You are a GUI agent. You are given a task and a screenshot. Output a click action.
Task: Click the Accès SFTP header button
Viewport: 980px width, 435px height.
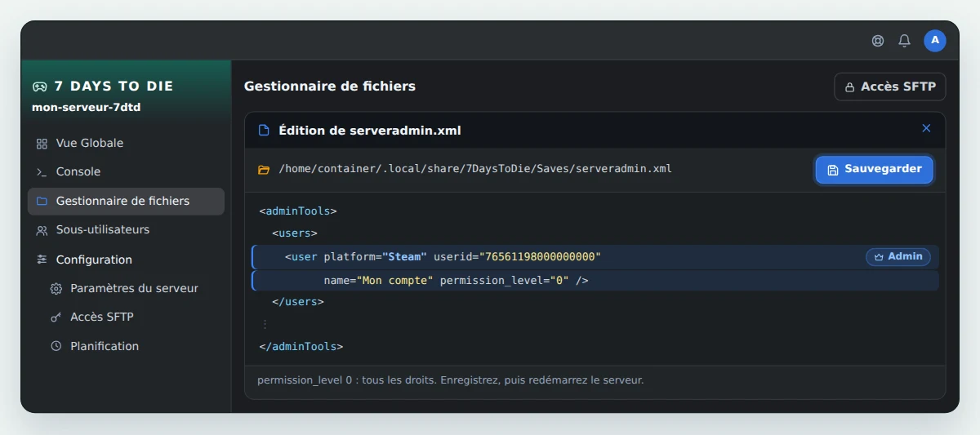[x=889, y=87]
